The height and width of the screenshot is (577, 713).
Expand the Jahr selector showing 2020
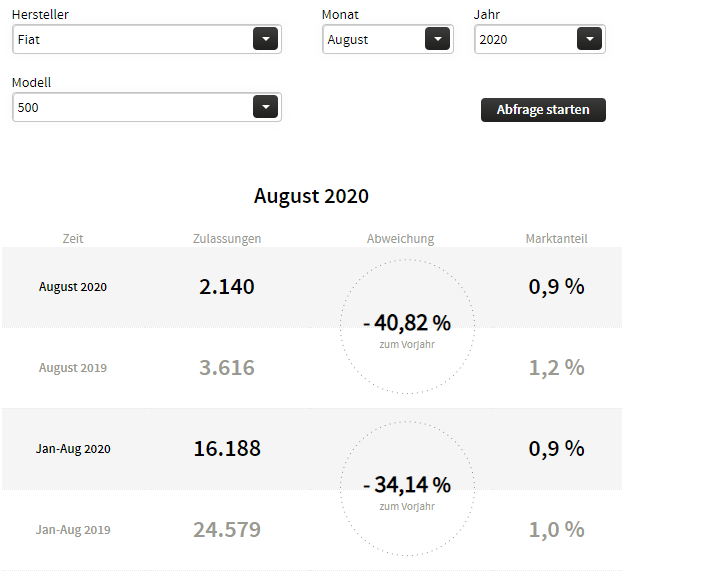[x=526, y=39]
